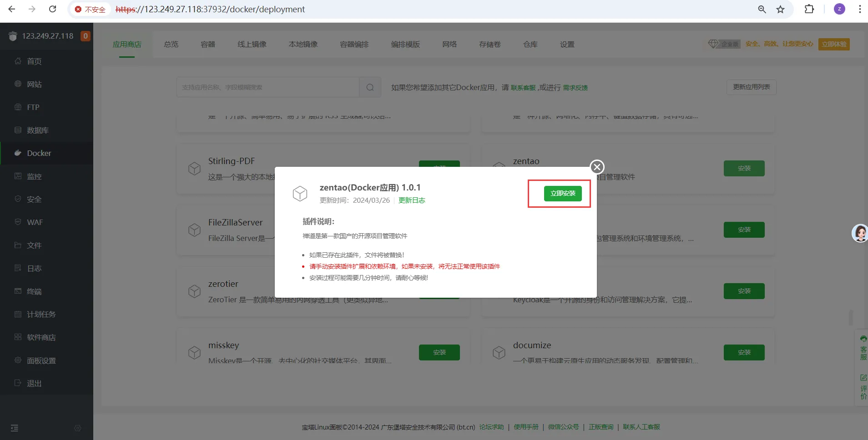Click 立即安装 in the zentao dialog
868x440 pixels.
(x=563, y=194)
